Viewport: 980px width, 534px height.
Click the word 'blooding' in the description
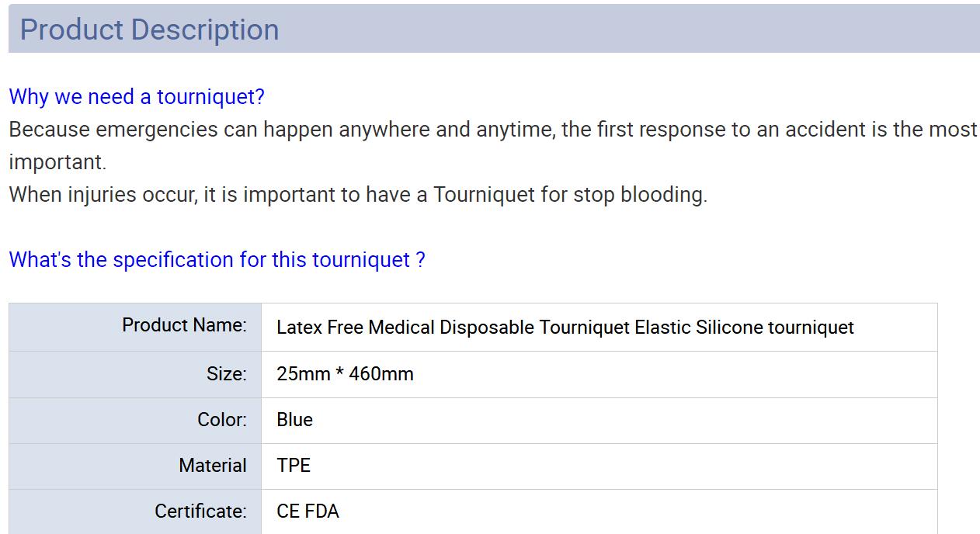point(663,194)
